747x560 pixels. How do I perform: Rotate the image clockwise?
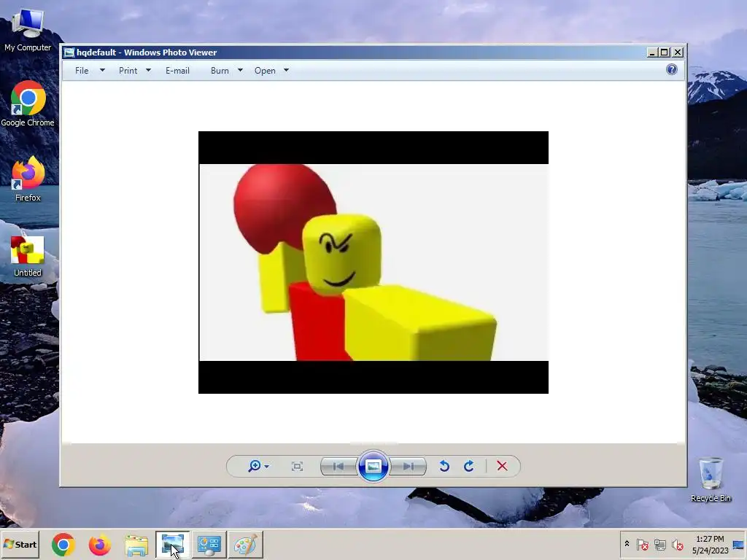coord(469,466)
